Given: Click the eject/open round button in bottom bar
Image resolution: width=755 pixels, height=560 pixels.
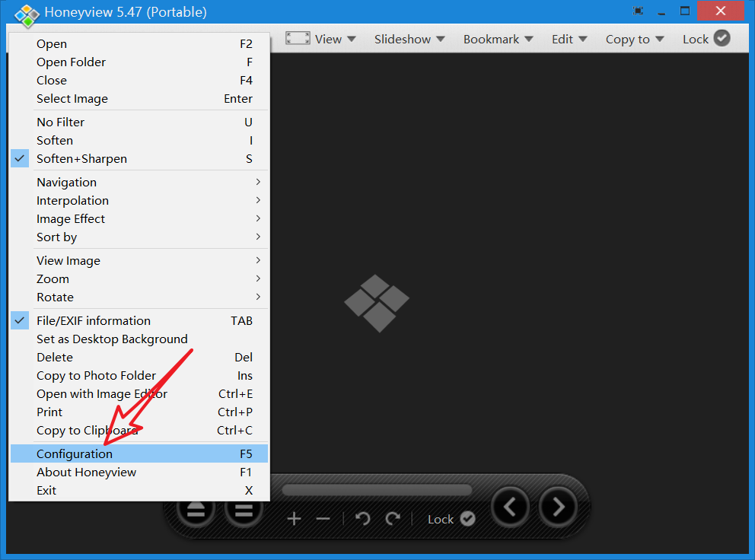Looking at the screenshot, I should (196, 511).
